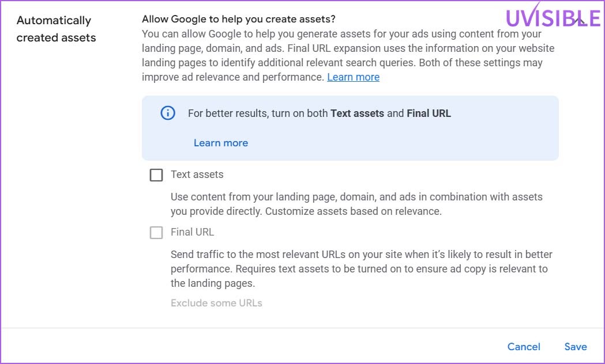Enable the Text assets checkbox

(156, 175)
